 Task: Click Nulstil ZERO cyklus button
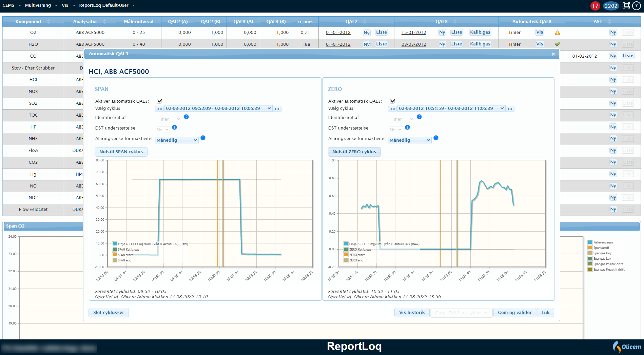354,152
